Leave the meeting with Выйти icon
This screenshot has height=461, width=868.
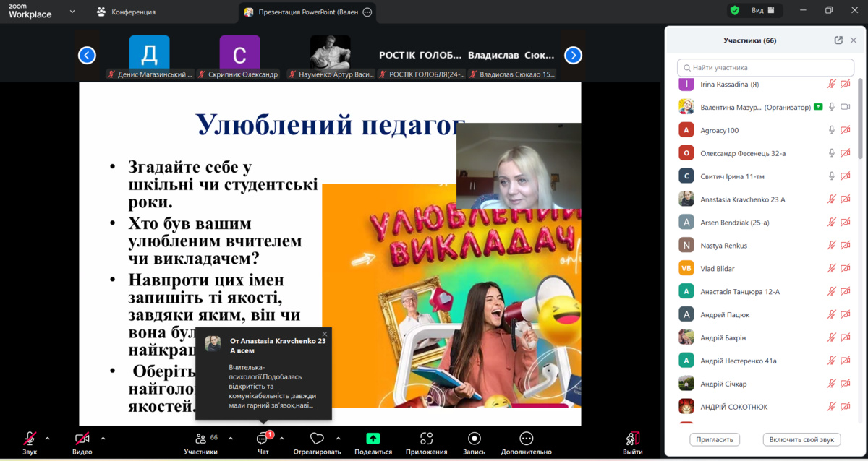click(x=632, y=439)
